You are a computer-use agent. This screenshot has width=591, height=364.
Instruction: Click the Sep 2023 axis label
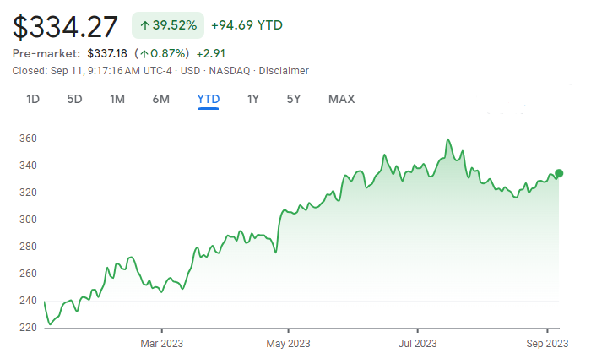click(547, 344)
